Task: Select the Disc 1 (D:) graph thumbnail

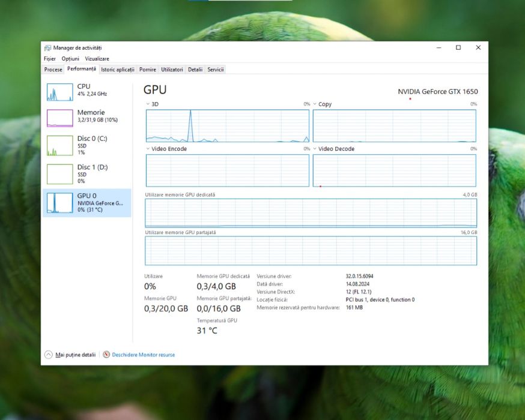Action: point(60,174)
